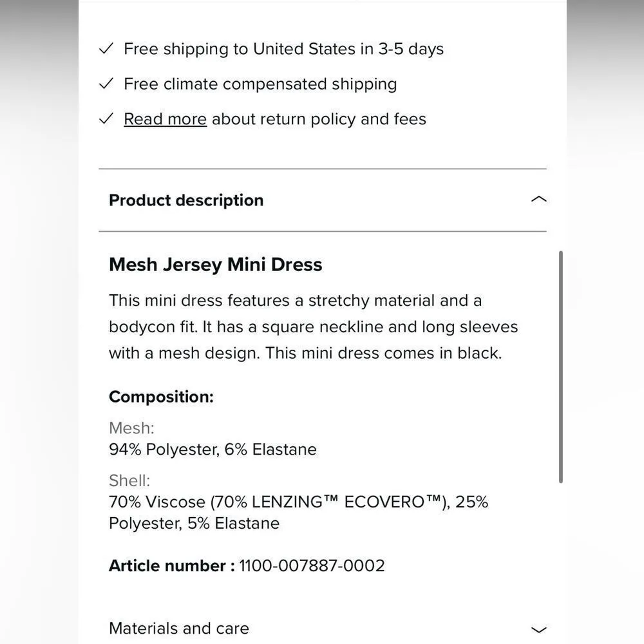The height and width of the screenshot is (644, 644).
Task: Click the Composition: heading
Action: click(x=161, y=397)
